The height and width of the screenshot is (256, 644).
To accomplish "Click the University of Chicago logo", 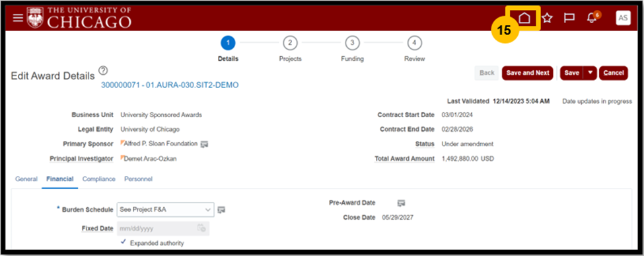I will pyautogui.click(x=79, y=18).
